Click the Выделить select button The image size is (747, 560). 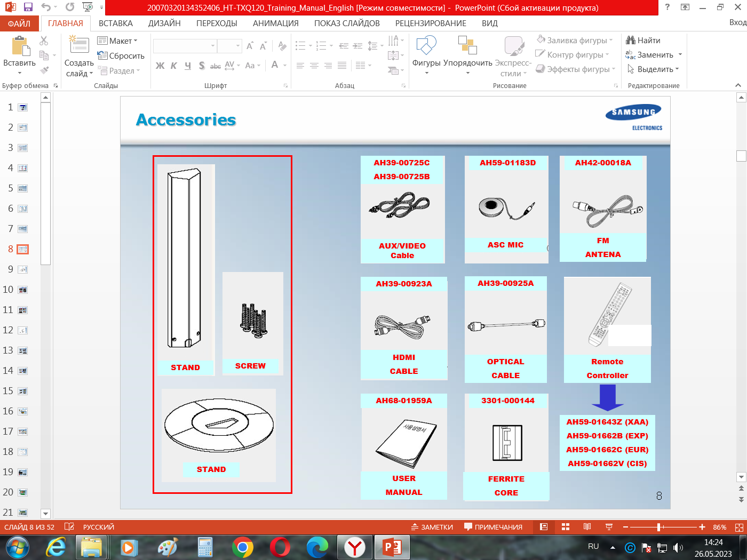(x=654, y=69)
